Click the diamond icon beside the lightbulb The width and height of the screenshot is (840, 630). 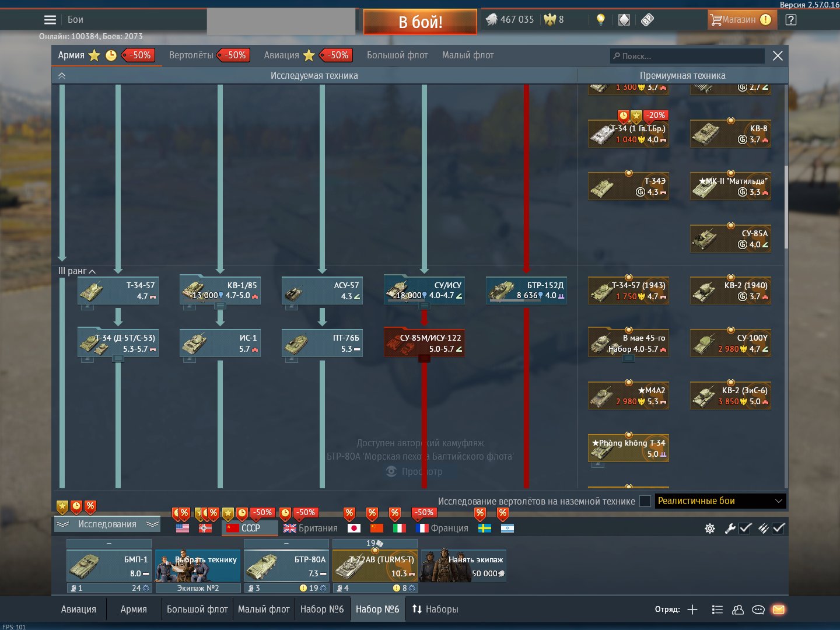624,20
